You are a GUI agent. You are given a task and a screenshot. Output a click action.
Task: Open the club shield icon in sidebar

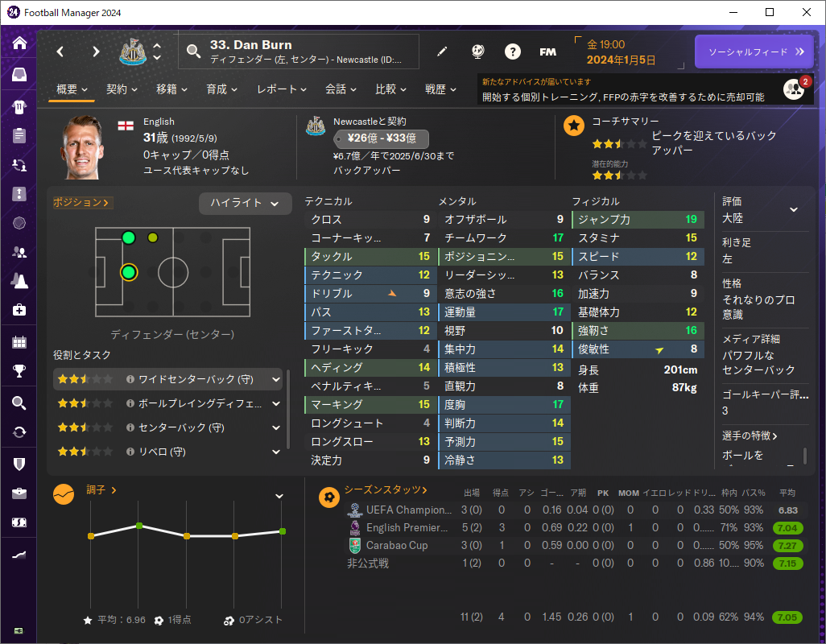coord(19,464)
